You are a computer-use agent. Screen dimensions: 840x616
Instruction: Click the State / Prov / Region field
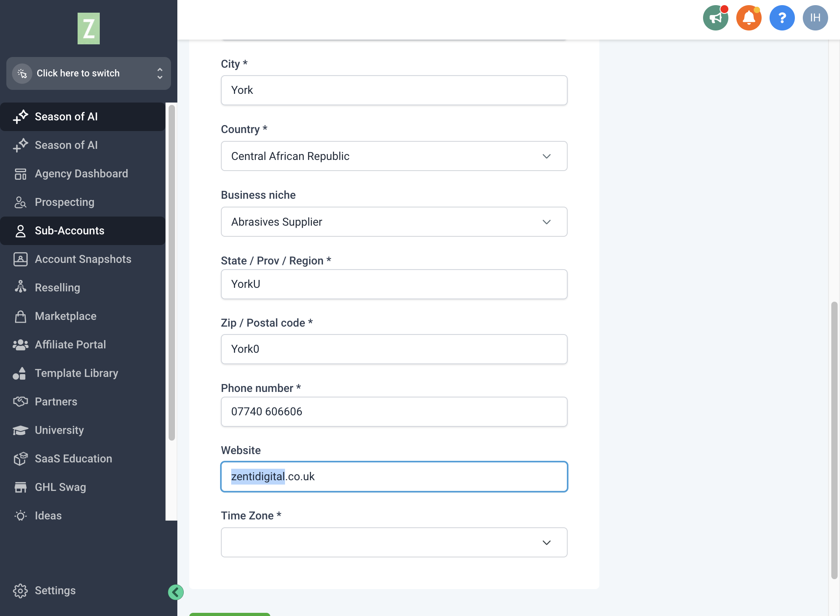[x=394, y=284]
